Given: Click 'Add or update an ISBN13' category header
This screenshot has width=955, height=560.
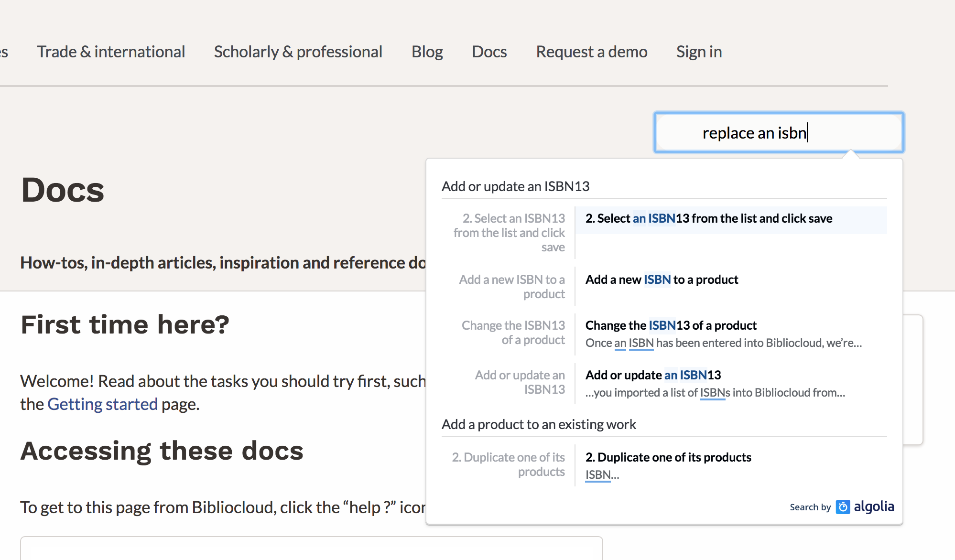Looking at the screenshot, I should 515,186.
